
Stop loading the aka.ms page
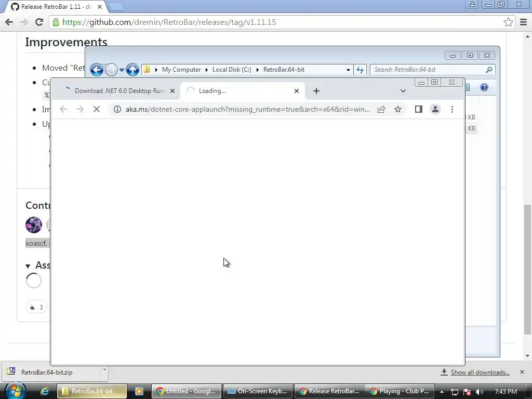click(x=97, y=109)
